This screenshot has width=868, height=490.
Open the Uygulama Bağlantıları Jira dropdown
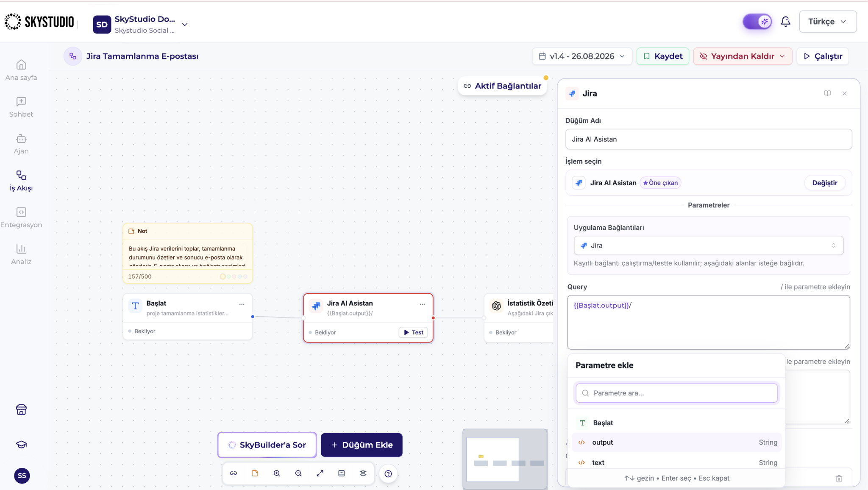click(x=709, y=245)
